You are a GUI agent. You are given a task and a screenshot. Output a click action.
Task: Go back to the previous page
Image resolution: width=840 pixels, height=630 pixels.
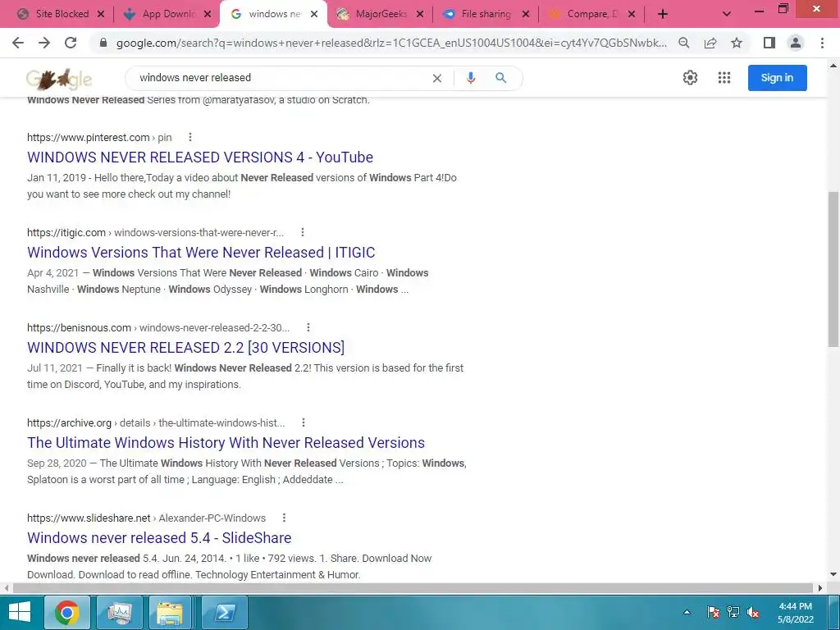pyautogui.click(x=18, y=43)
